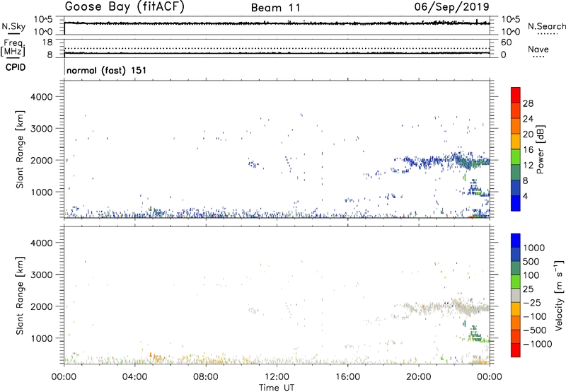Viewport: 566px width, 392px height.
Task: Click the '04:00' time tick label
Action: [x=134, y=377]
